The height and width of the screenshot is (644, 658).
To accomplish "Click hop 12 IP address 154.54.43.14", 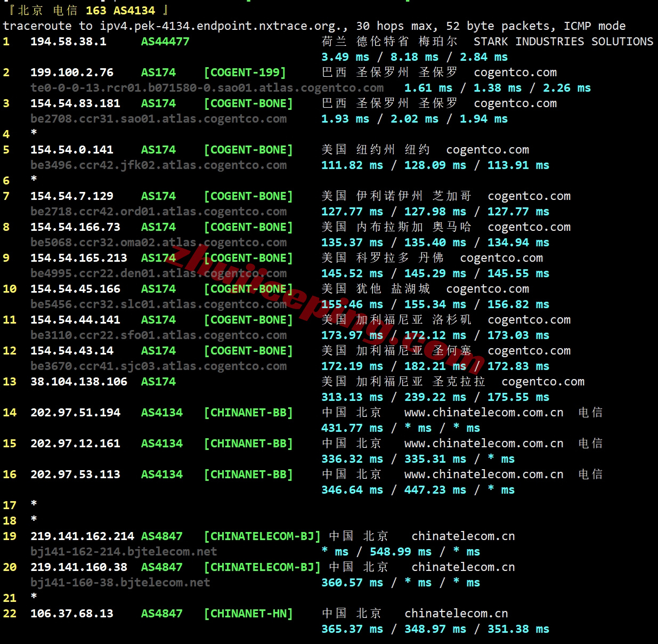I will tap(72, 350).
